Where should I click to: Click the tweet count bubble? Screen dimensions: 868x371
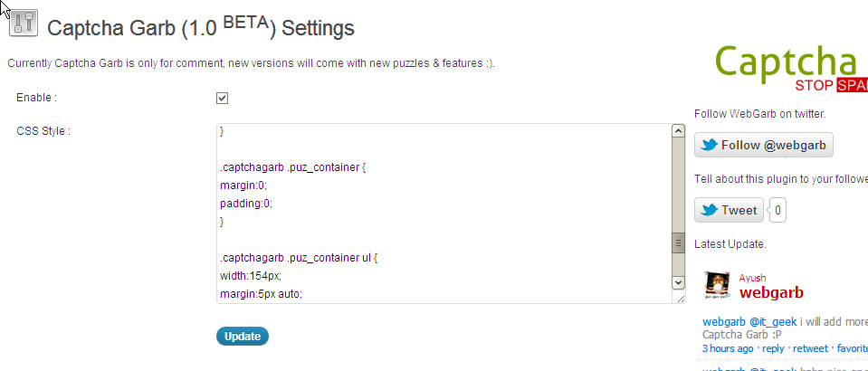point(778,211)
